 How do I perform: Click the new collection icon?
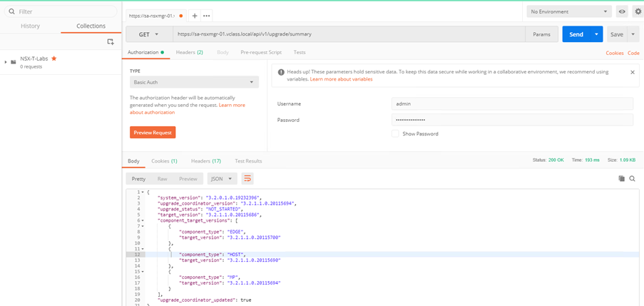point(110,41)
